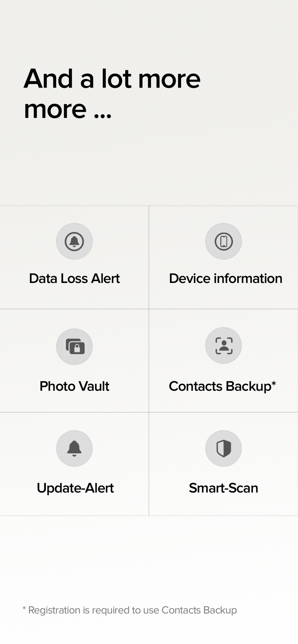Image resolution: width=298 pixels, height=644 pixels.
Task: Open the Photo Vault feature tile
Action: tap(74, 361)
